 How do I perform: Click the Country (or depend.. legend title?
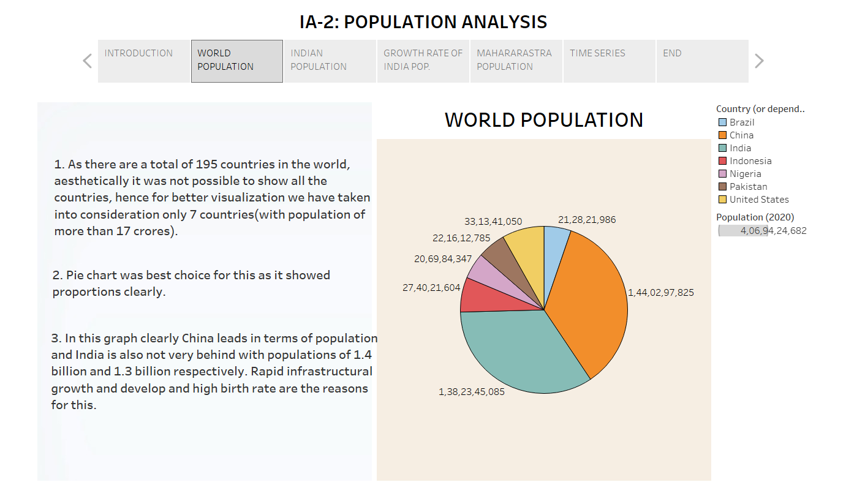coord(760,108)
